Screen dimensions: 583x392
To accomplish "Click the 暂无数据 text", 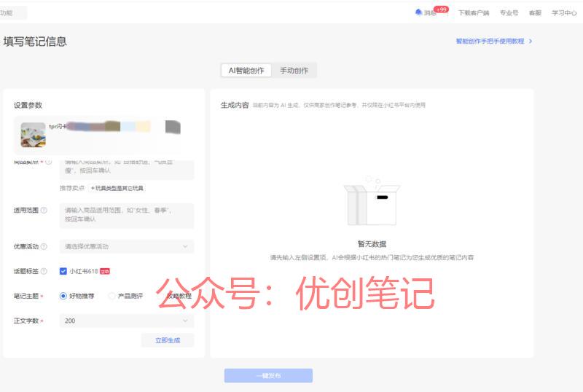I will [x=372, y=244].
